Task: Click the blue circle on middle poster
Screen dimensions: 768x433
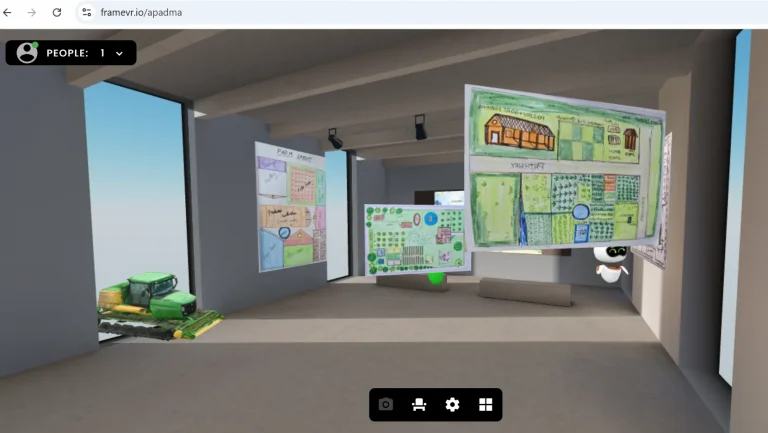Action: (430, 218)
